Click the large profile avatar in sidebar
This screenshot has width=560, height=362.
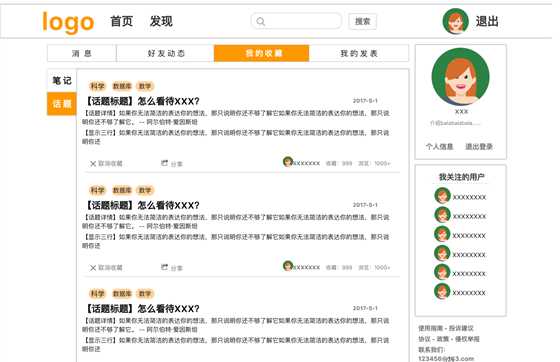click(461, 77)
